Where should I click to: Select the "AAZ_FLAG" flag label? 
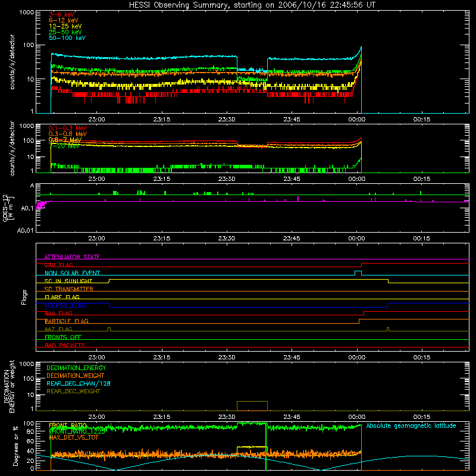58,329
